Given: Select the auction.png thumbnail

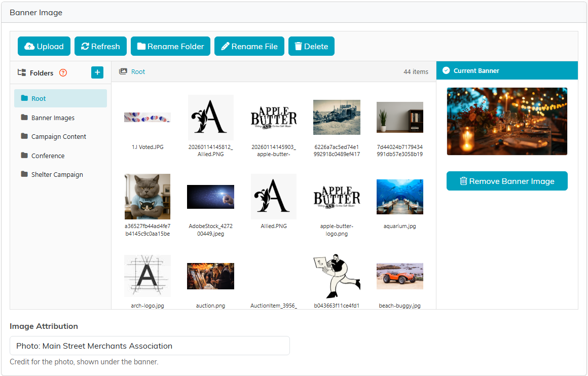Looking at the screenshot, I should tap(211, 276).
